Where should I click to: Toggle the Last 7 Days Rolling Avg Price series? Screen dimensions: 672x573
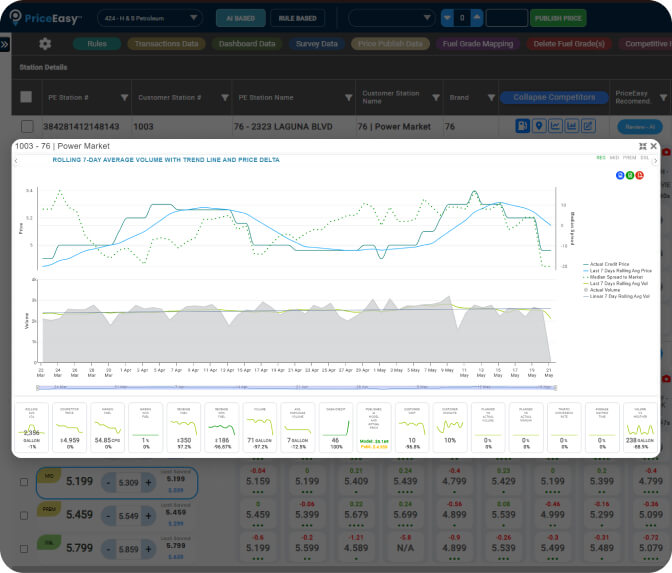(x=617, y=270)
